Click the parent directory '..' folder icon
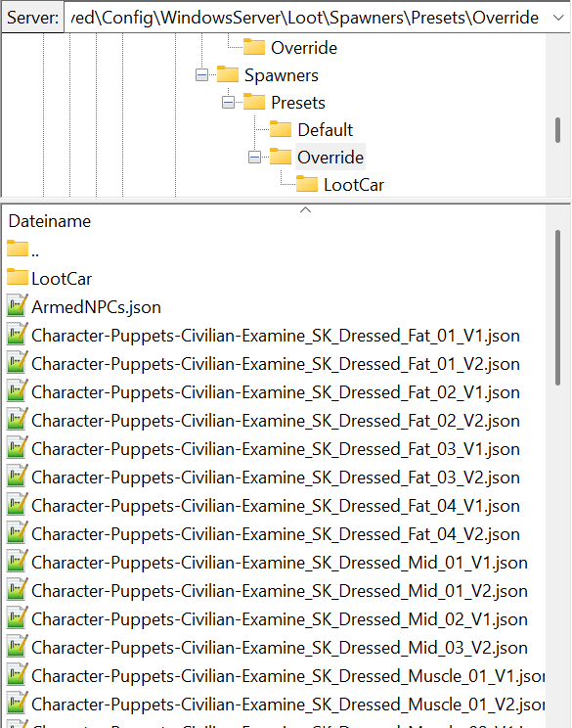The width and height of the screenshot is (572, 728). click(x=18, y=249)
